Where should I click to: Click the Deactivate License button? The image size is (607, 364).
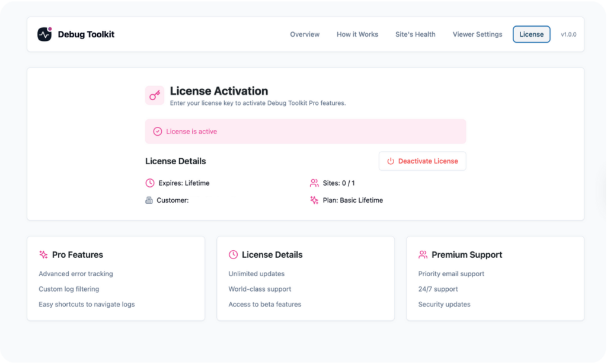point(422,161)
